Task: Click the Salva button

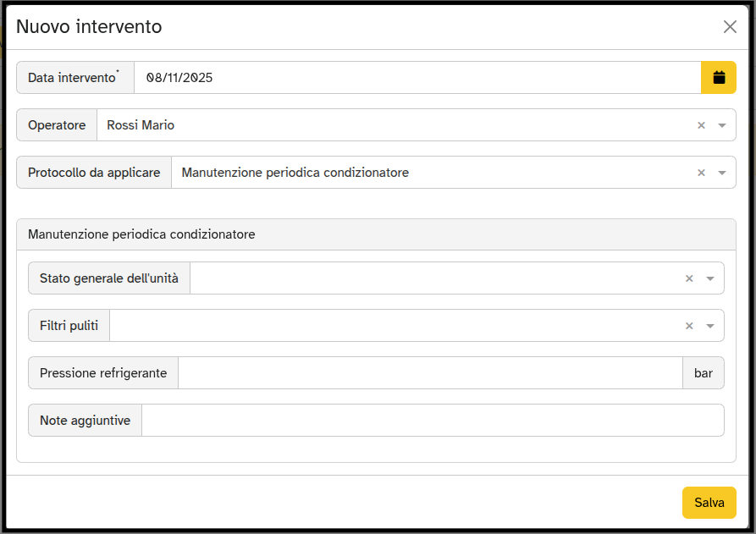Action: click(709, 502)
